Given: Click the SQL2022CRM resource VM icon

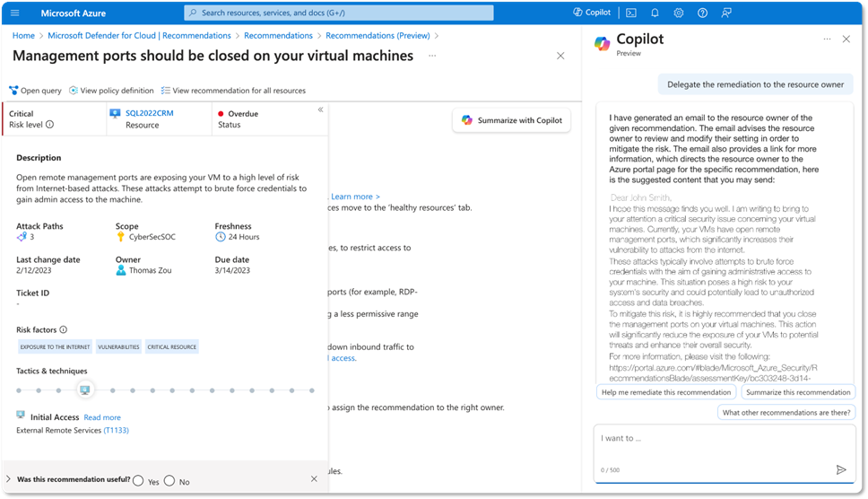Looking at the screenshot, I should [x=115, y=113].
